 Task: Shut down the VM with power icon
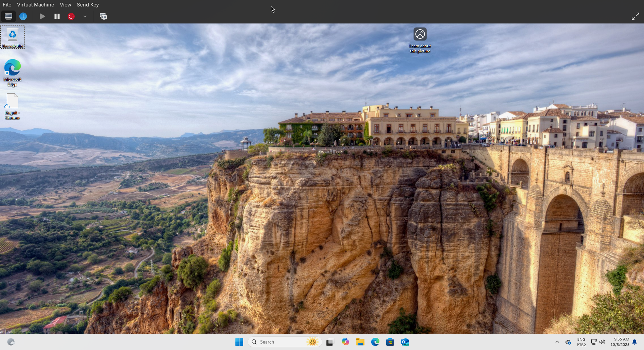coord(71,16)
